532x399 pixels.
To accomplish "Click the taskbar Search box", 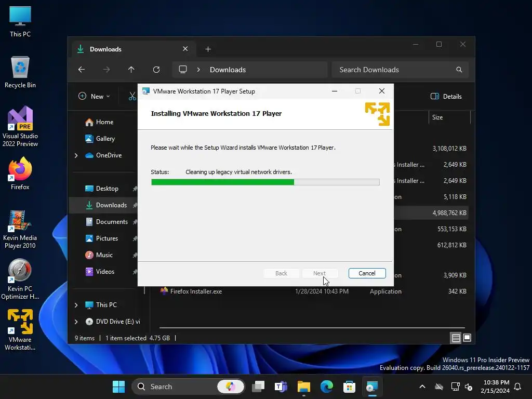I will point(188,387).
